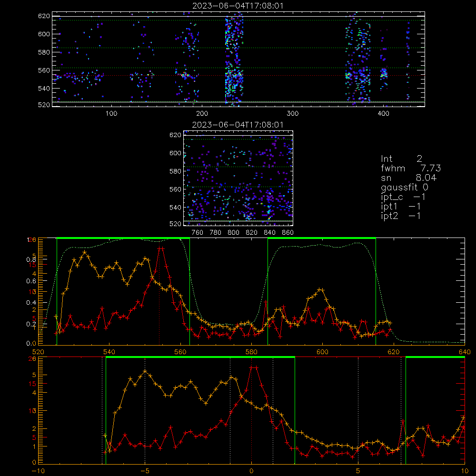Click the timestamp title above the middle image plot

point(238,125)
